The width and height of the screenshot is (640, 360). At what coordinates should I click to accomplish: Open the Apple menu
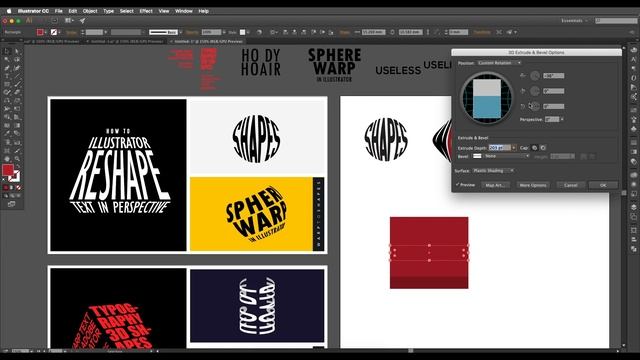click(9, 11)
